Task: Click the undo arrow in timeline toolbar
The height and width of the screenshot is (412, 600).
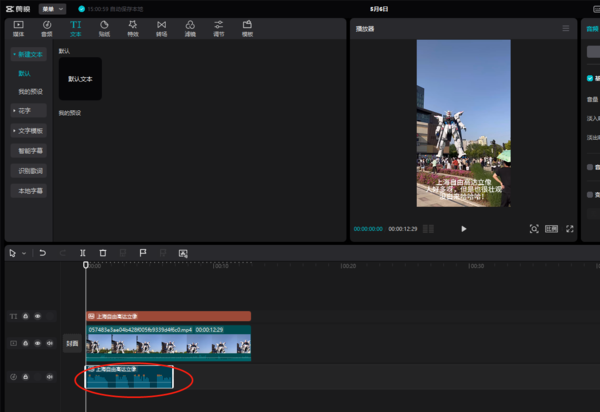Action: (x=43, y=253)
